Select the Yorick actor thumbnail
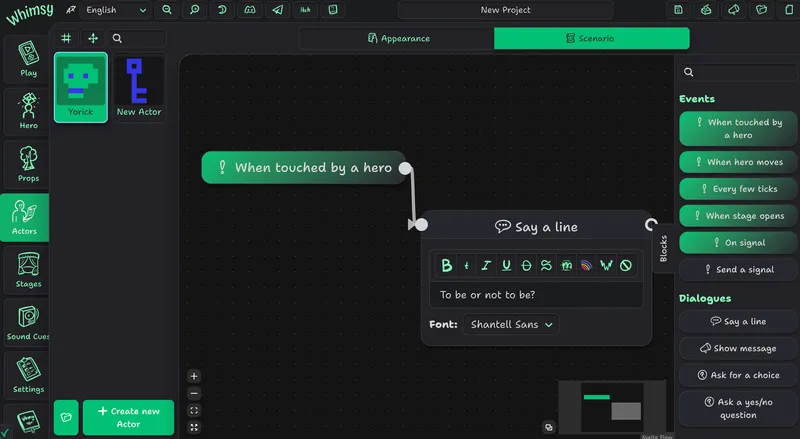The height and width of the screenshot is (439, 800). click(x=81, y=87)
